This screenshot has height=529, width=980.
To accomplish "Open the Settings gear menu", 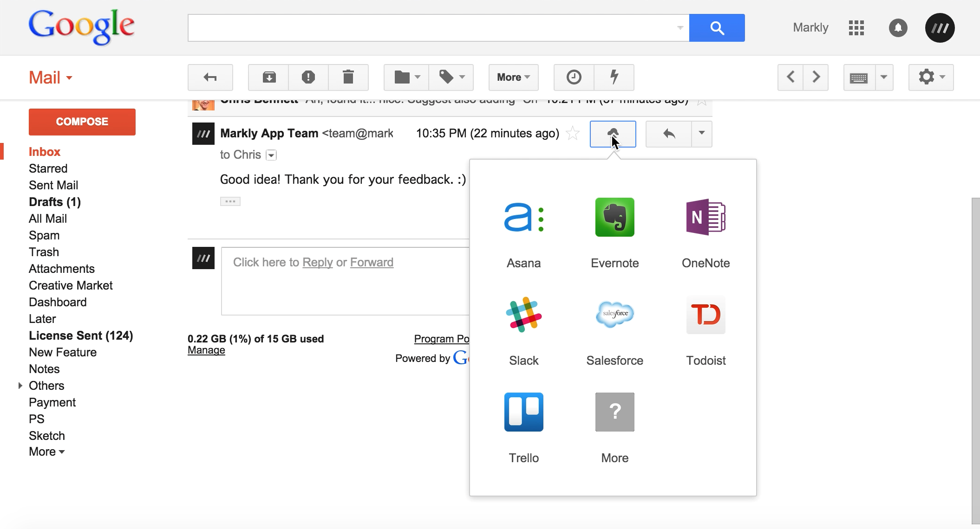I will 931,77.
